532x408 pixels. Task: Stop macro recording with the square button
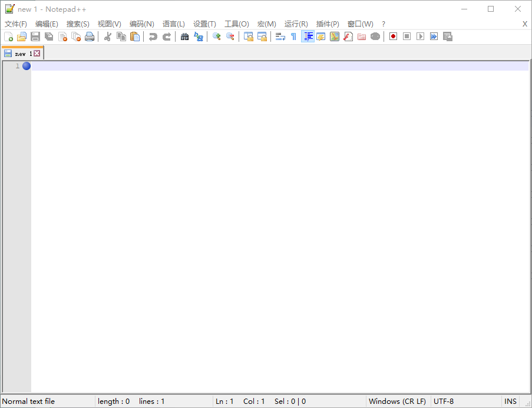coord(407,37)
